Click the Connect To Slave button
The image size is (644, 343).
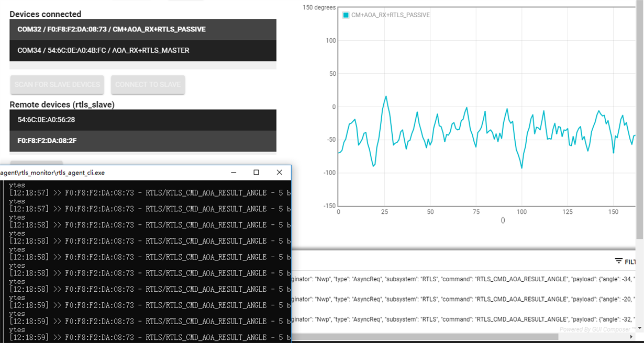click(148, 85)
